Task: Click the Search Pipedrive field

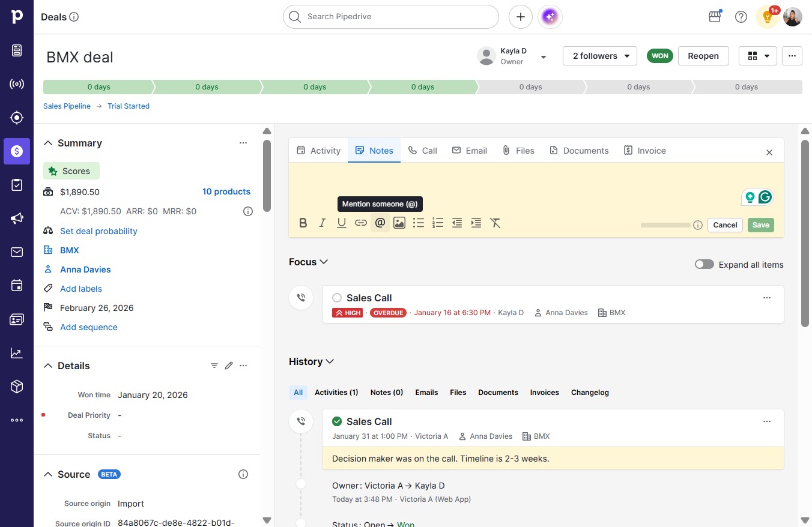Action: click(391, 17)
